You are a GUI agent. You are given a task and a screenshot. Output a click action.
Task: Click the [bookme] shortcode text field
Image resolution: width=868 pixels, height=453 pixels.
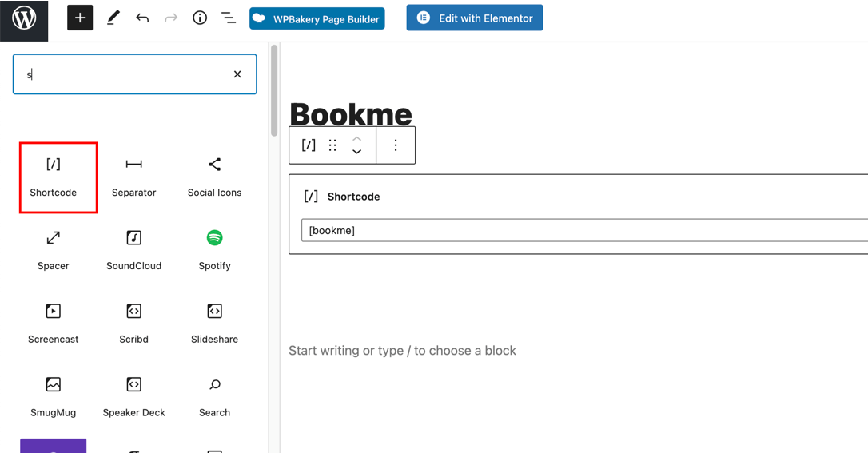tap(583, 230)
